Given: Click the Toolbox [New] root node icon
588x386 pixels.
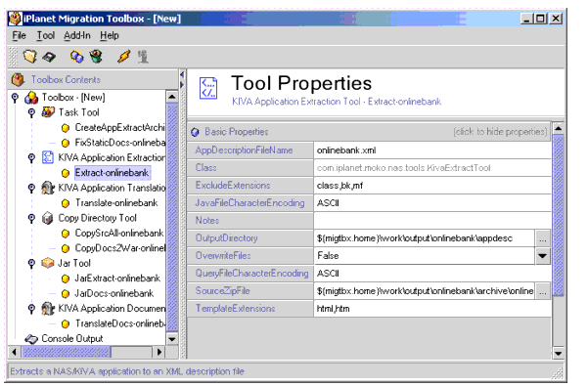Looking at the screenshot, I should tap(31, 98).
